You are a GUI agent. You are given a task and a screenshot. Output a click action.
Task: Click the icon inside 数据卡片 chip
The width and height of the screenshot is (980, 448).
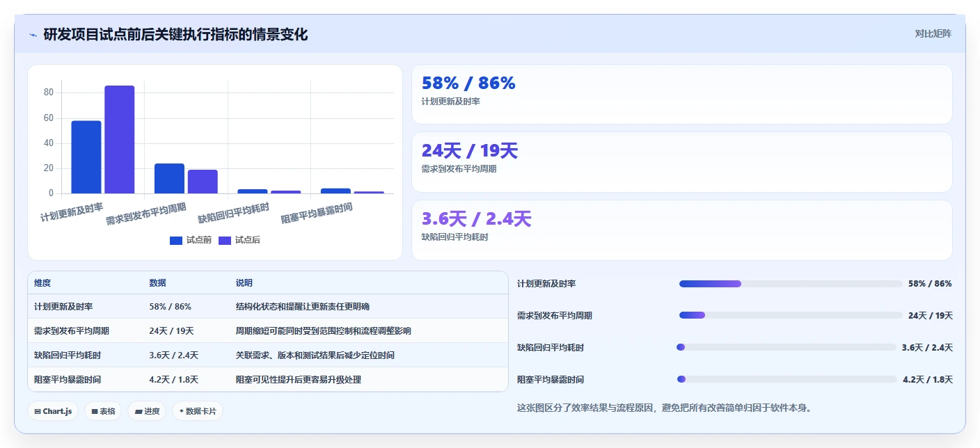(x=182, y=411)
